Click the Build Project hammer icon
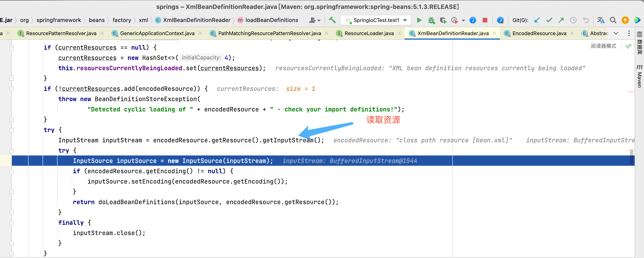 pos(332,20)
